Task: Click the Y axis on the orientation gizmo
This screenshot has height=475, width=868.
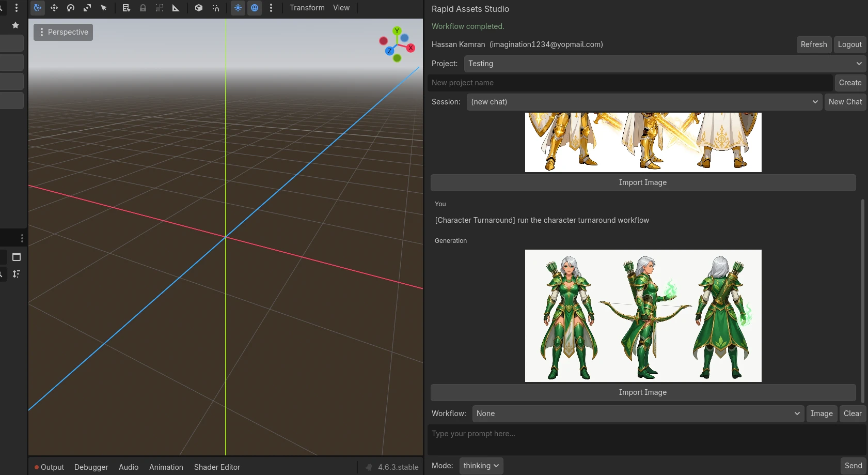Action: pos(397,31)
